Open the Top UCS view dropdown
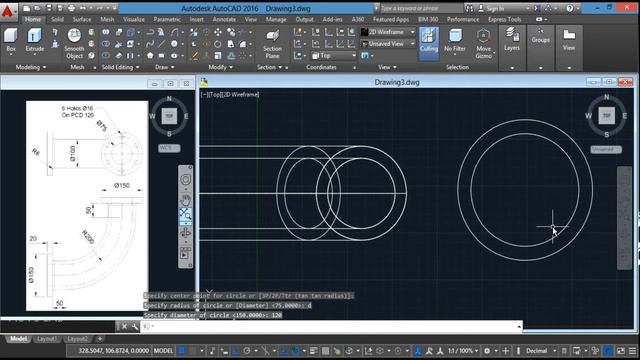The height and width of the screenshot is (360, 640). tap(334, 56)
